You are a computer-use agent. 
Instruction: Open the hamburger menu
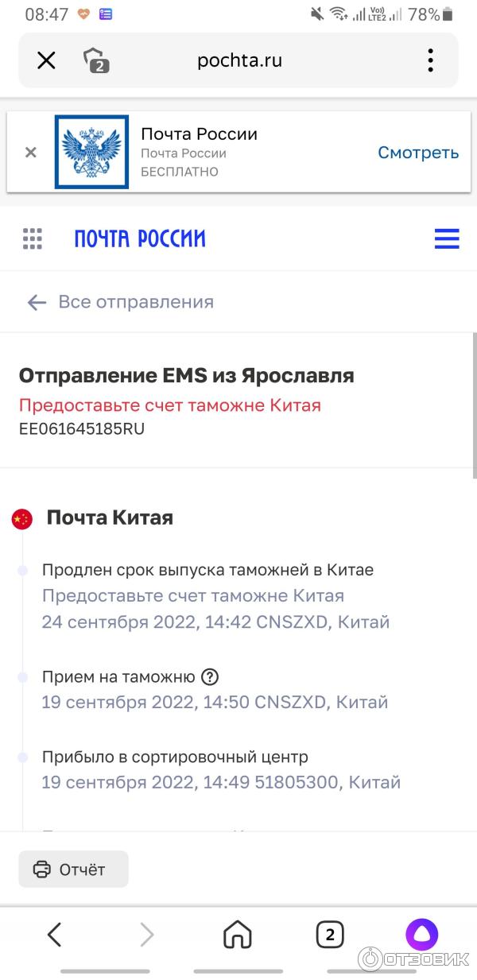point(447,238)
